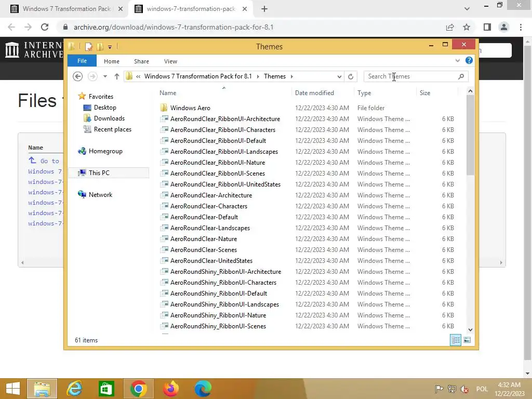Click Explorer file list scroll down arrow
The width and height of the screenshot is (532, 399).
pos(470,330)
